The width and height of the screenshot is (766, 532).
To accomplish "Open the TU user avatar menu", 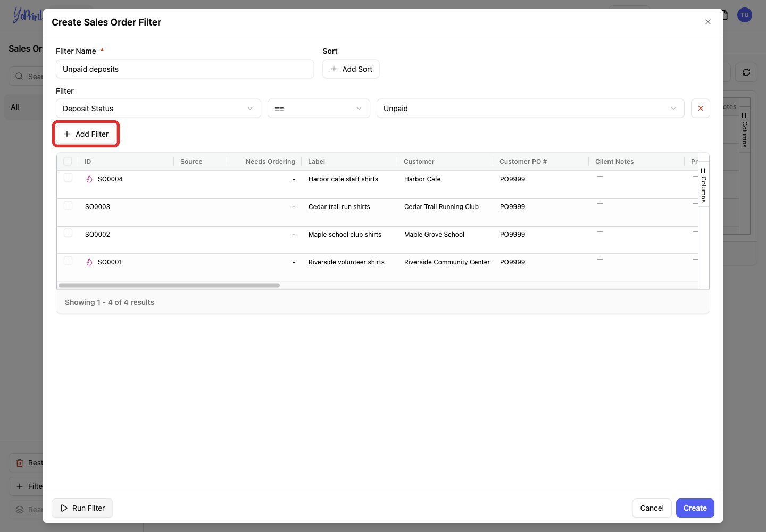I will click(745, 15).
